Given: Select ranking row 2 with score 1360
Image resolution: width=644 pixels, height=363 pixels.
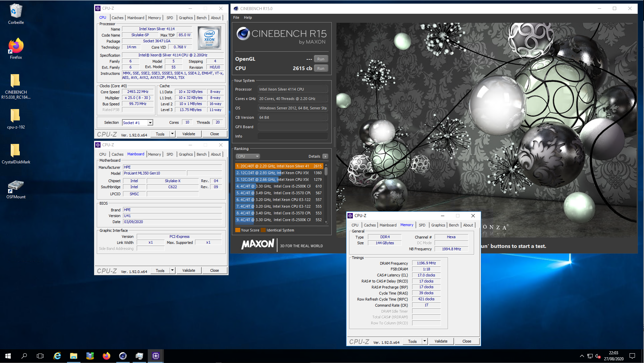Looking at the screenshot, I should pyautogui.click(x=279, y=173).
